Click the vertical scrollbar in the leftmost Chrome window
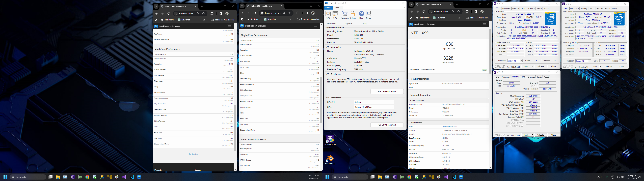Viewport: 644px width, 181px height. [x=235, y=128]
